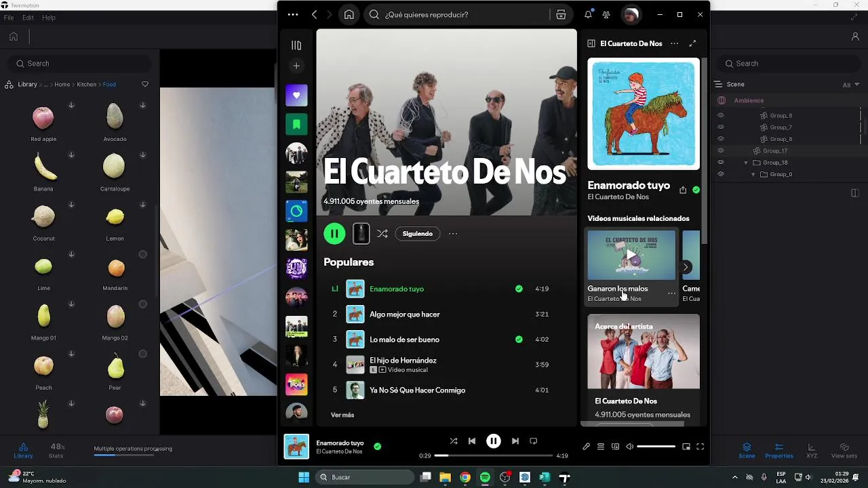Viewport: 868px width, 488px height.
Task: Open the Spotify miniplayer
Action: point(686,447)
